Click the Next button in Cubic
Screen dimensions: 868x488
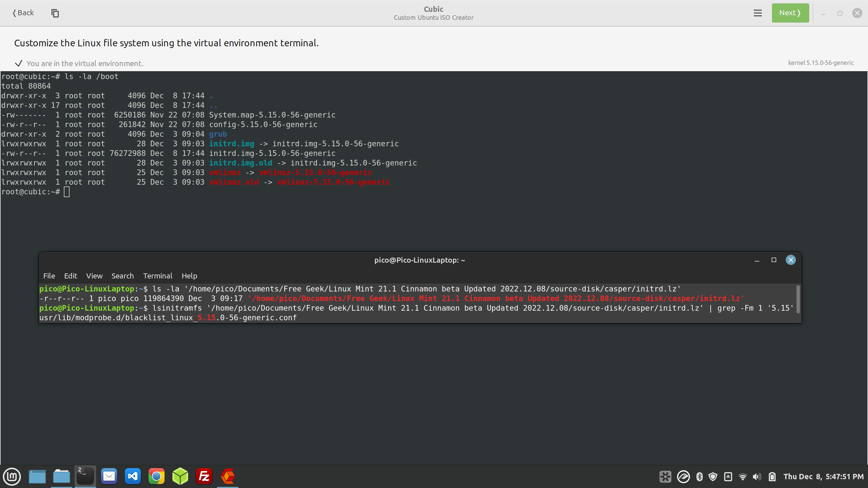tap(790, 13)
